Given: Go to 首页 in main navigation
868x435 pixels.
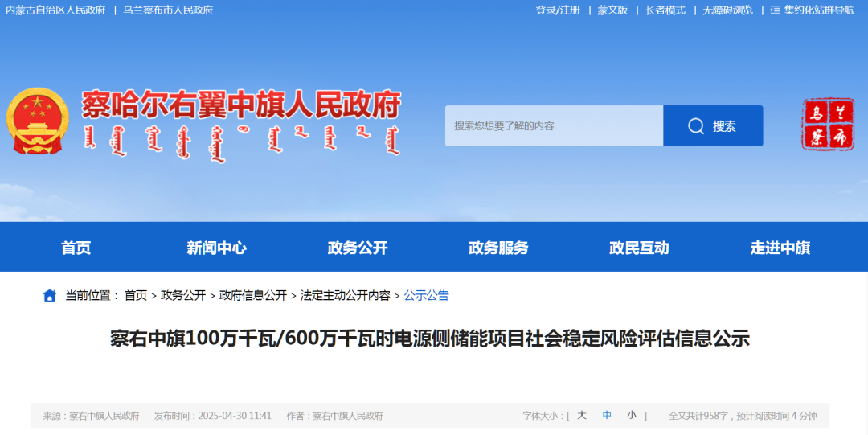Looking at the screenshot, I should click(x=76, y=248).
